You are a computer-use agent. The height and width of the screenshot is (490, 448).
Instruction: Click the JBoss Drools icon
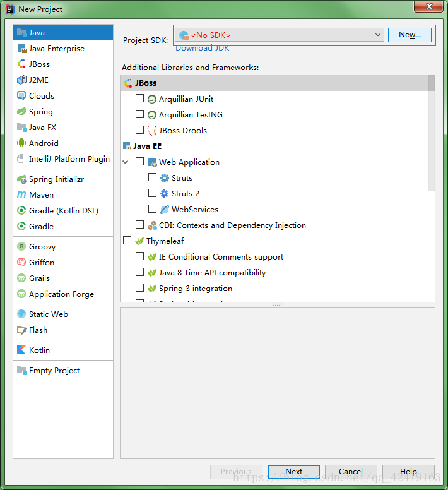pos(151,131)
